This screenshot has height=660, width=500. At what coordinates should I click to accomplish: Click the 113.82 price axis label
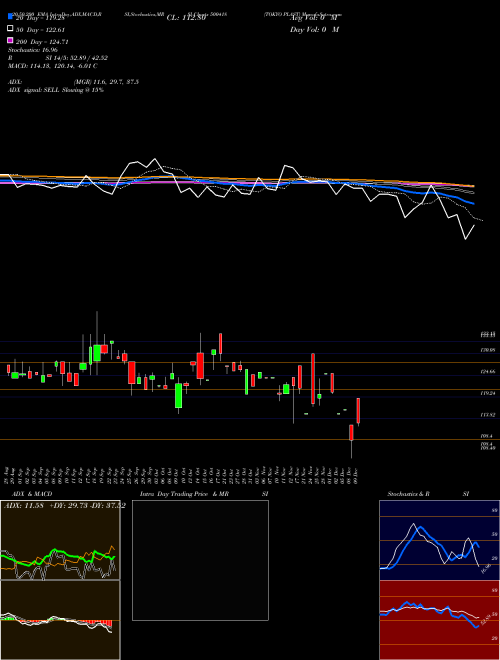point(488,415)
